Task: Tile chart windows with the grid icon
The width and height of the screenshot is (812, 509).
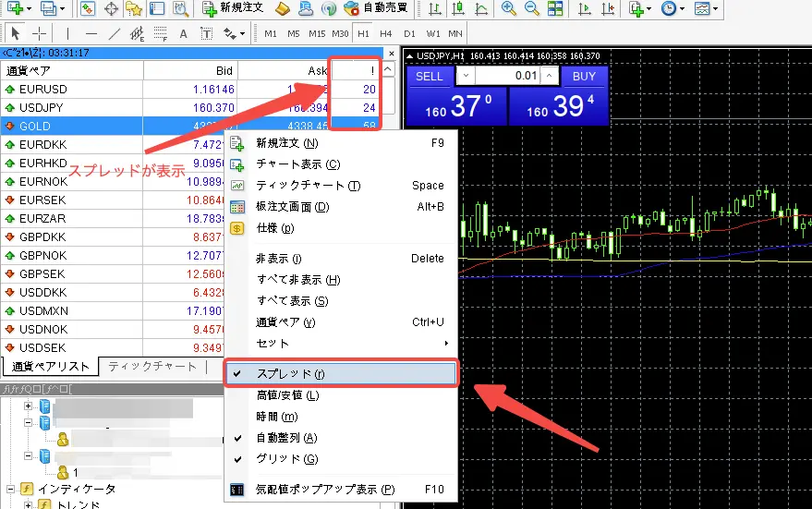Action: (x=555, y=8)
